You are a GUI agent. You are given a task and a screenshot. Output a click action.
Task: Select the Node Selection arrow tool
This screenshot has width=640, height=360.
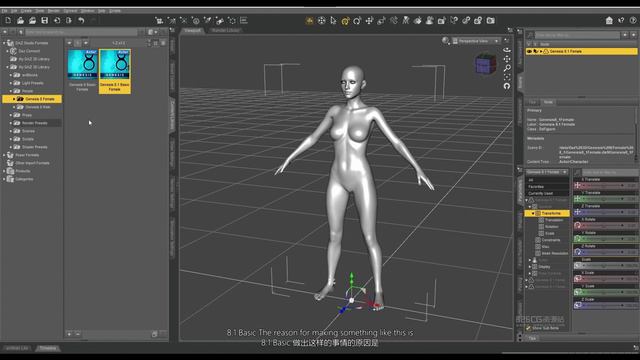point(333,20)
